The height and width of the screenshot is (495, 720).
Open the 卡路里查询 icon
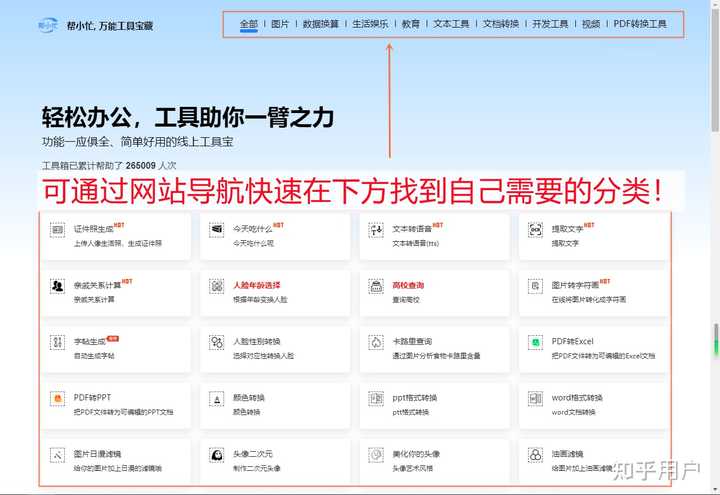[376, 343]
